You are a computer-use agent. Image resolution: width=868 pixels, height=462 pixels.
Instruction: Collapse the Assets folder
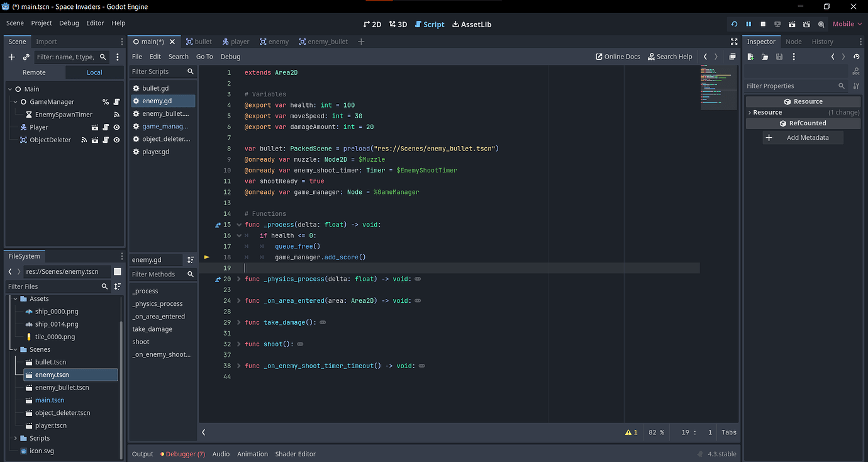pyautogui.click(x=16, y=299)
